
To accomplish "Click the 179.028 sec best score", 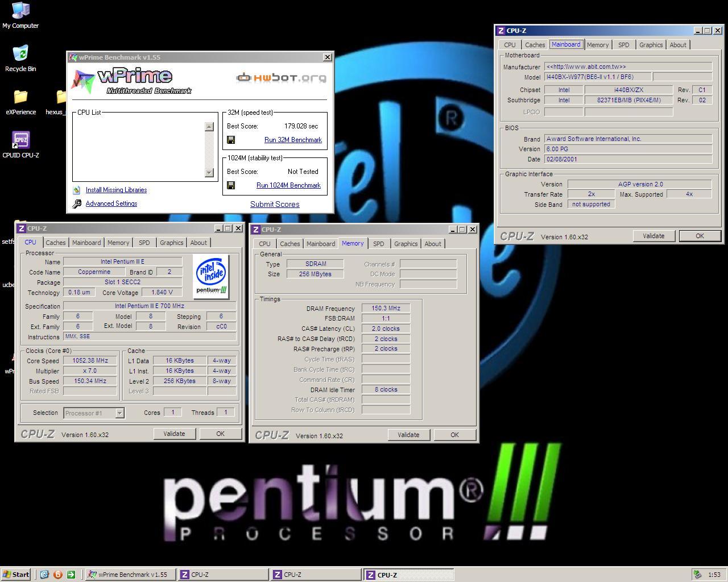I will (301, 126).
